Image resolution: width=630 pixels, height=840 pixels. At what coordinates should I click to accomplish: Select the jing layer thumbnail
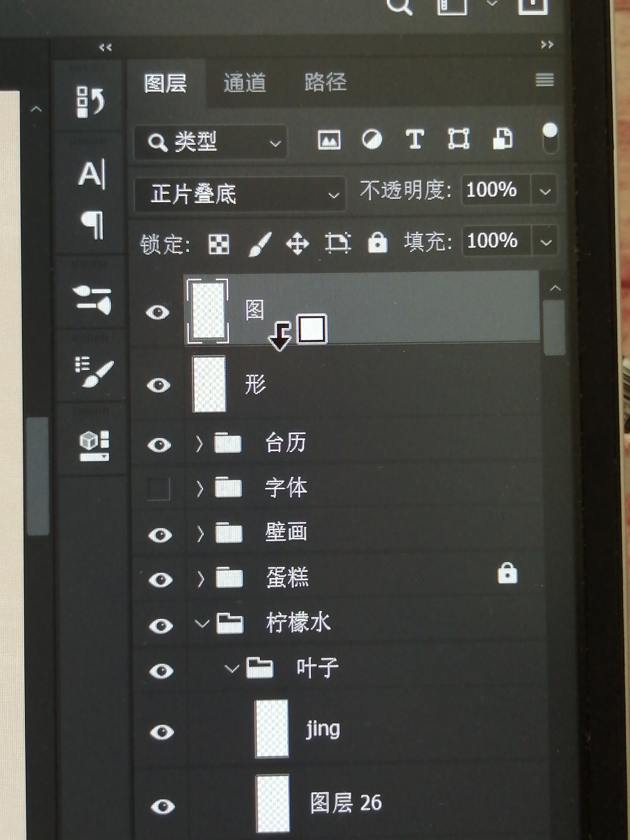pos(272,729)
